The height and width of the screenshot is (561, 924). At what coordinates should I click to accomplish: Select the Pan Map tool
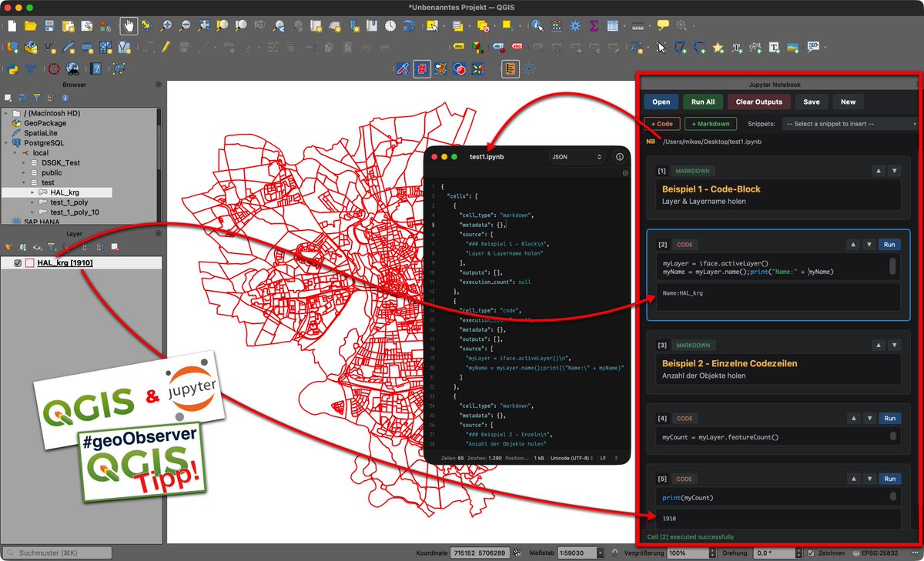click(127, 26)
